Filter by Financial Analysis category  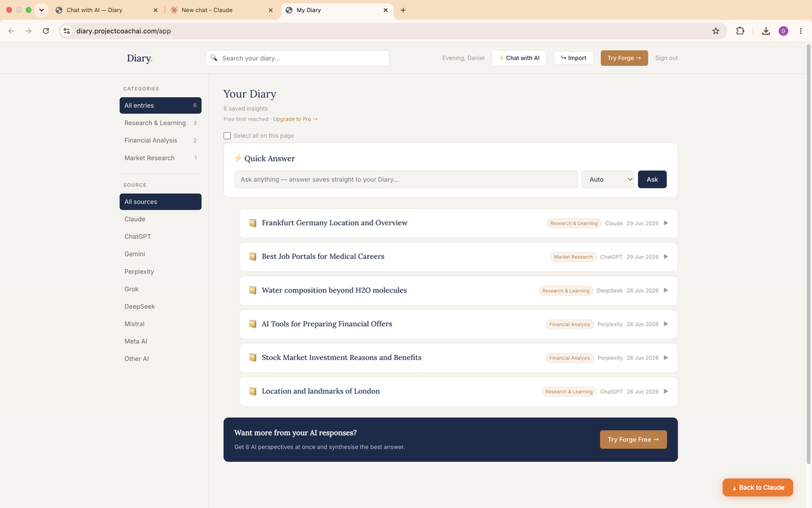160,140
